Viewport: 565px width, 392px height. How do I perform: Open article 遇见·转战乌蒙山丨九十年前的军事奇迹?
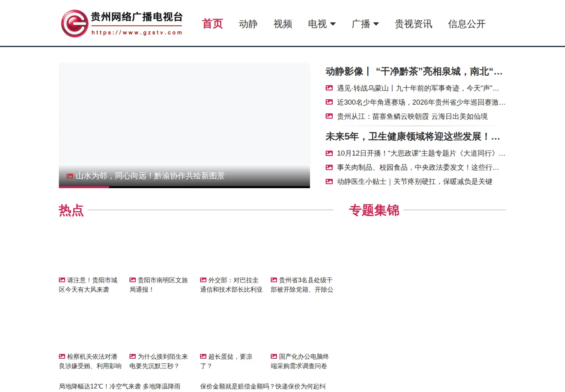click(418, 88)
